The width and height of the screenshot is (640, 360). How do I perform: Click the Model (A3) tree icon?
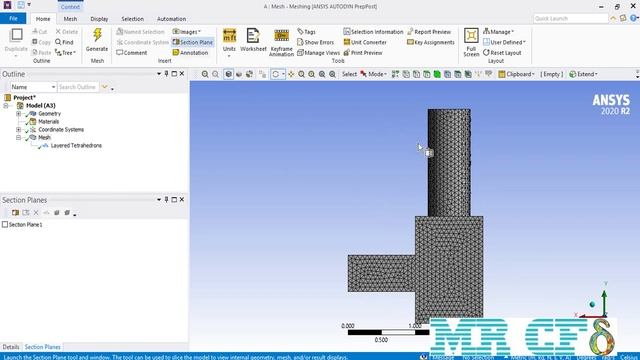pos(20,105)
